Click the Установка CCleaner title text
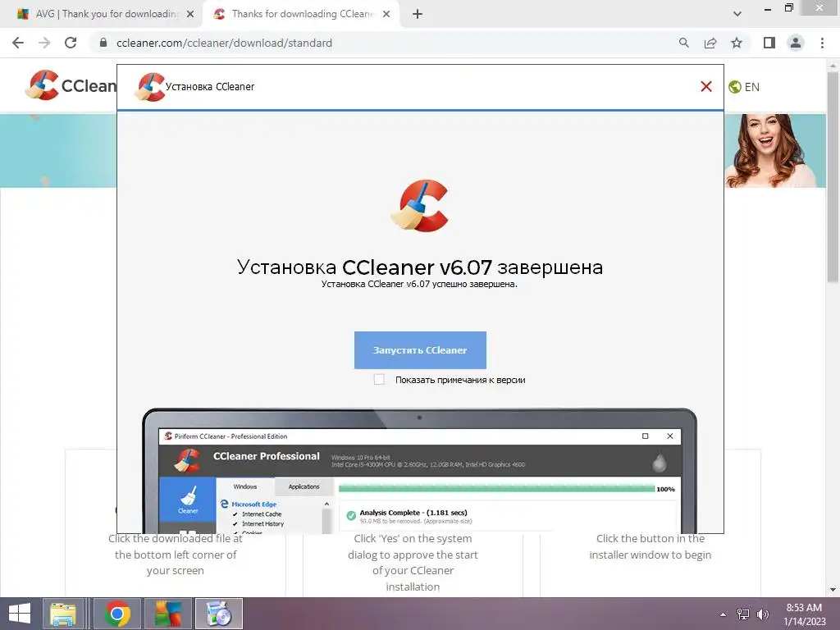The width and height of the screenshot is (840, 630). (210, 86)
